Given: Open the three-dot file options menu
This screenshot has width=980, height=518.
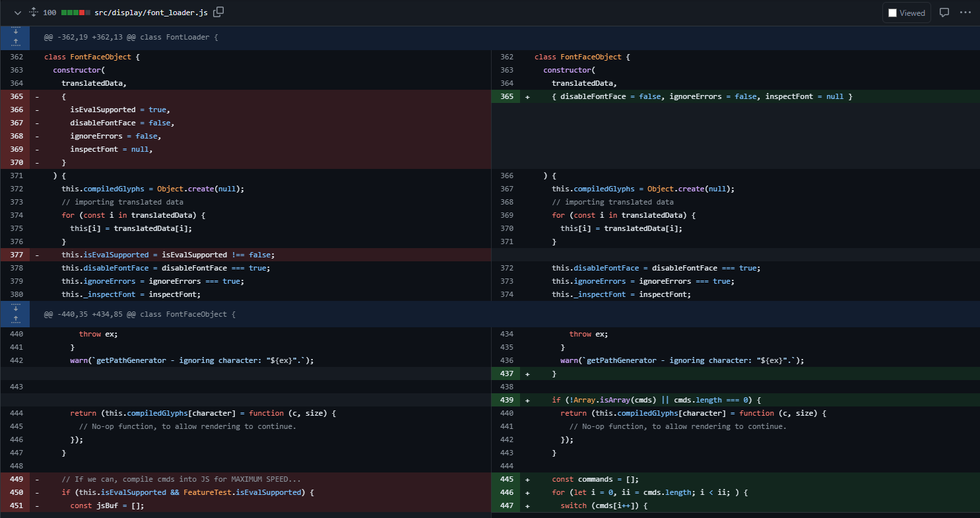Looking at the screenshot, I should coord(965,13).
